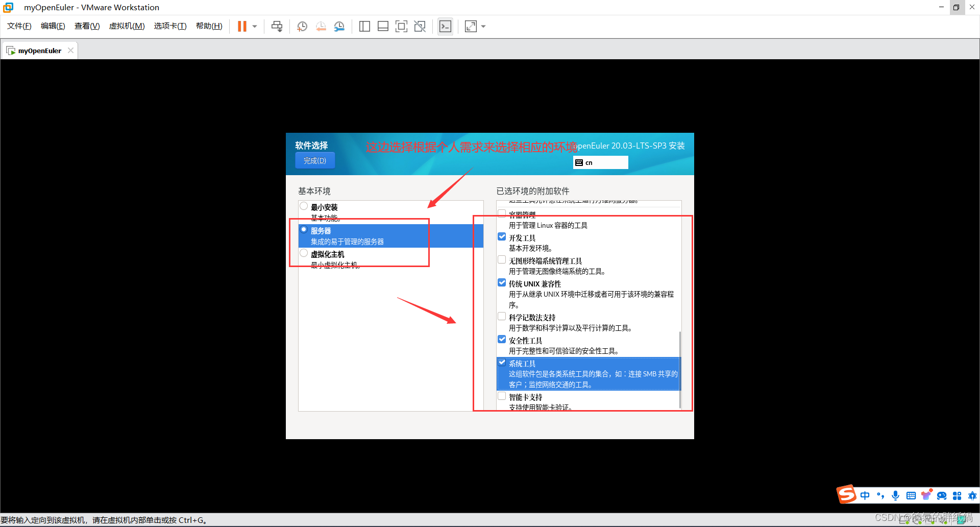Select the 虚拟化主机 radio button
Image resolution: width=980 pixels, height=527 pixels.
[x=304, y=253]
